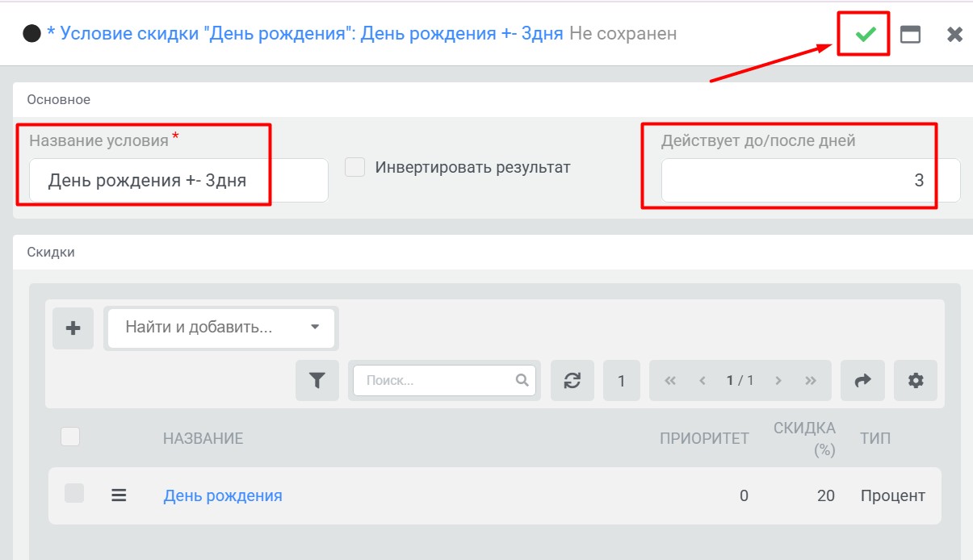The height and width of the screenshot is (560, 973).
Task: Click the black status dot in title
Action: tap(32, 35)
